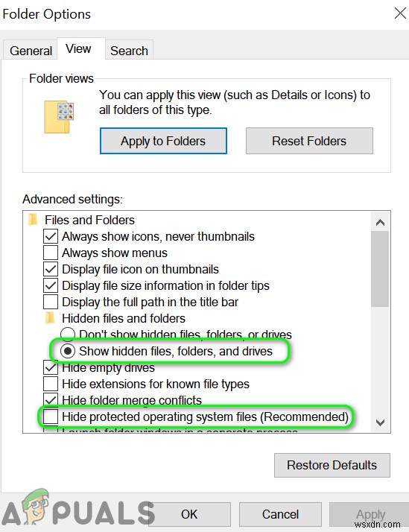Uncheck Display file icon on thumbnails
This screenshot has height=532, width=409.
pos(51,269)
